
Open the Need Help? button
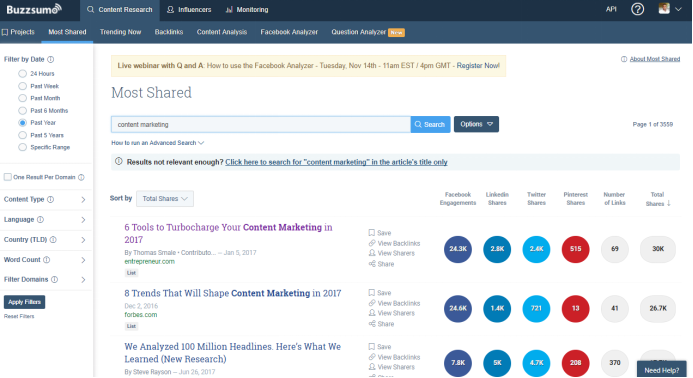pyautogui.click(x=662, y=370)
